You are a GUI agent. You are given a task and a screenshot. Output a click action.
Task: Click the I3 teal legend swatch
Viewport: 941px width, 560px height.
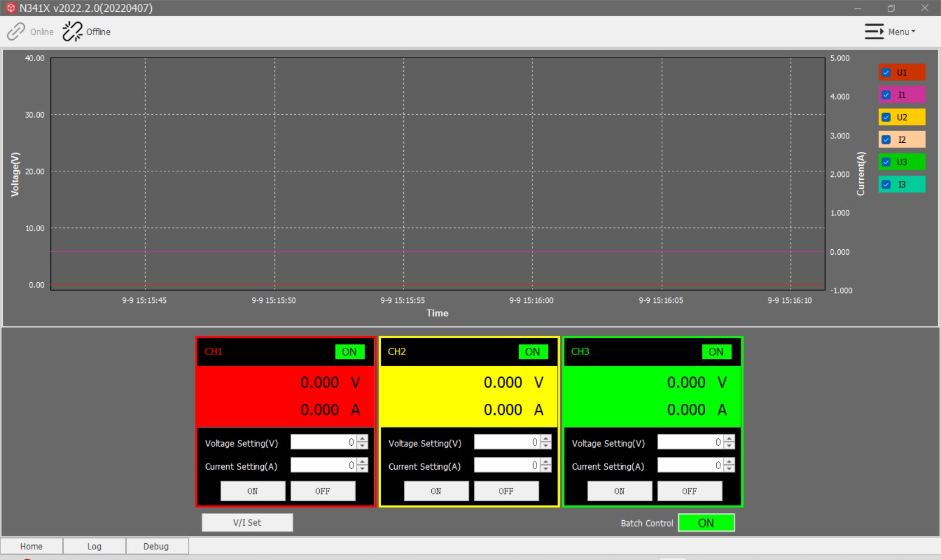902,184
